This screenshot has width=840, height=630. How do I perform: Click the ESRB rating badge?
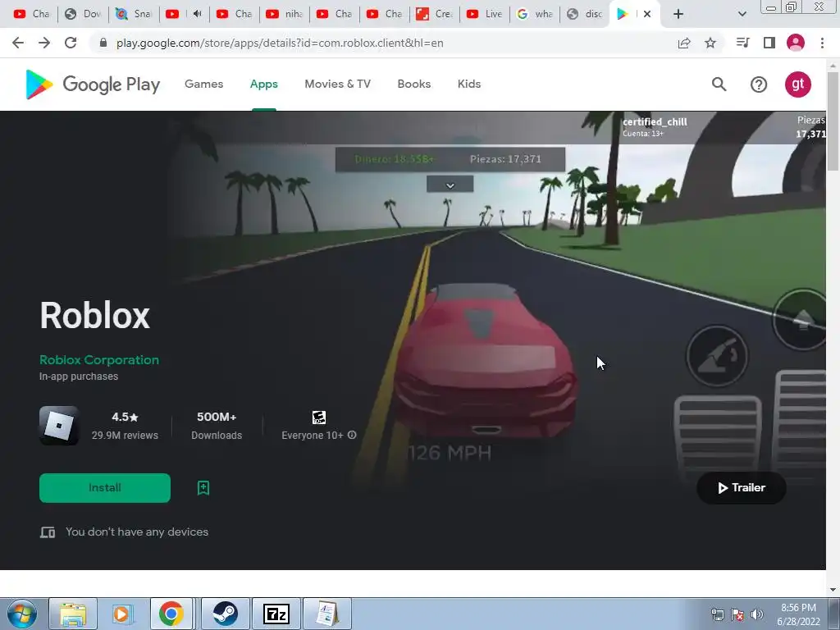319,418
